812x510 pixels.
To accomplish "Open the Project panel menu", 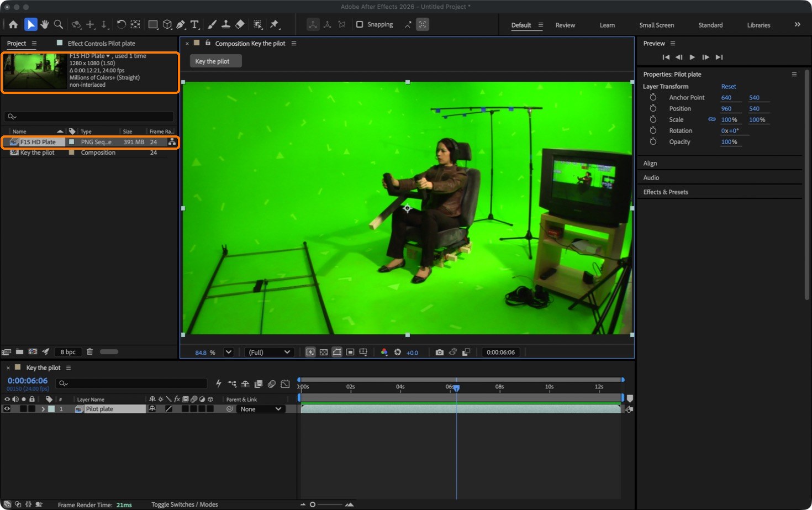I will pos(34,43).
